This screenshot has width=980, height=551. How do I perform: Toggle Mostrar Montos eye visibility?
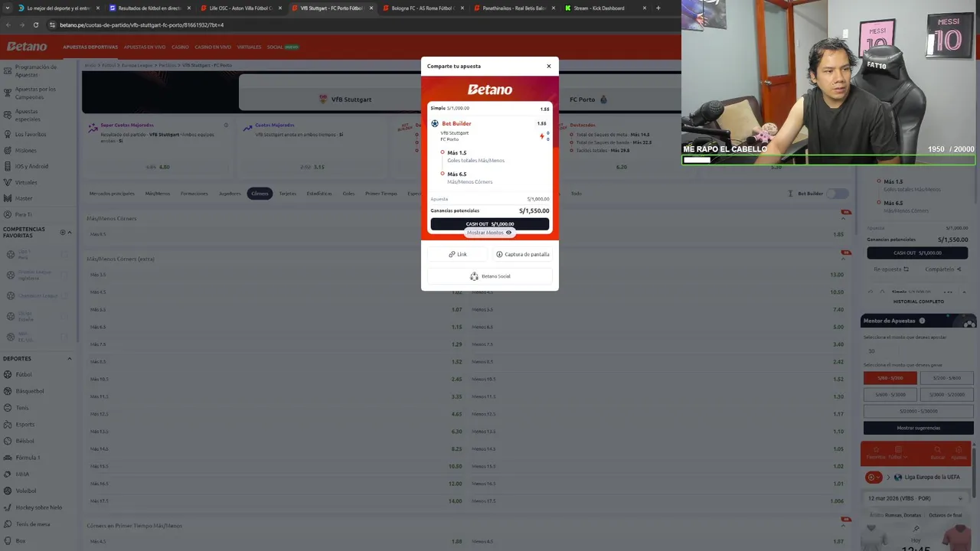[508, 233]
